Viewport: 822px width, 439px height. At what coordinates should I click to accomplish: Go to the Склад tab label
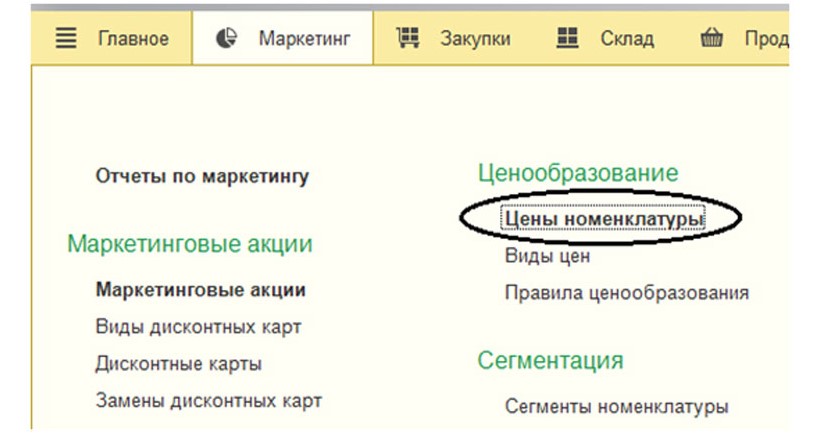coord(627,39)
